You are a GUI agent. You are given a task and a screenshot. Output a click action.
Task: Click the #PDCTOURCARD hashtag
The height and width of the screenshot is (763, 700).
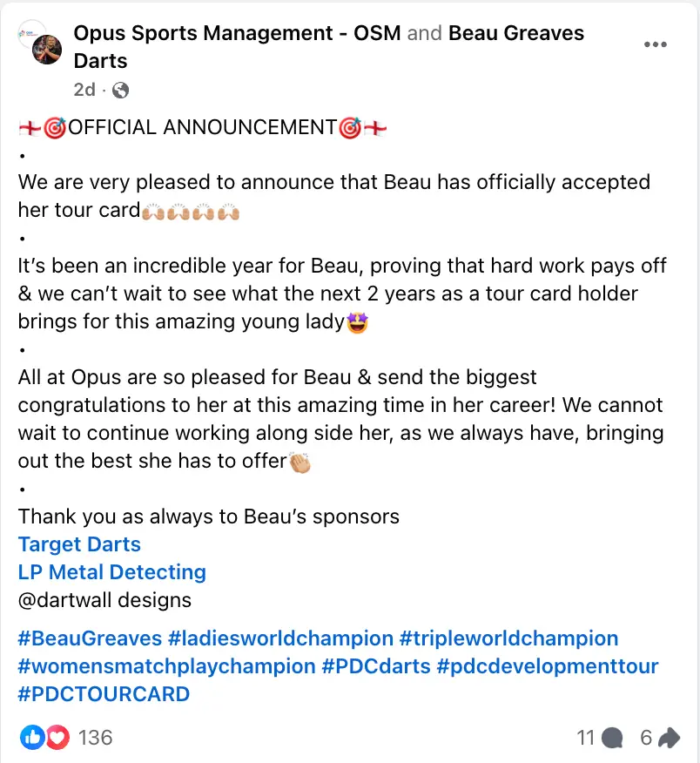pos(104,694)
